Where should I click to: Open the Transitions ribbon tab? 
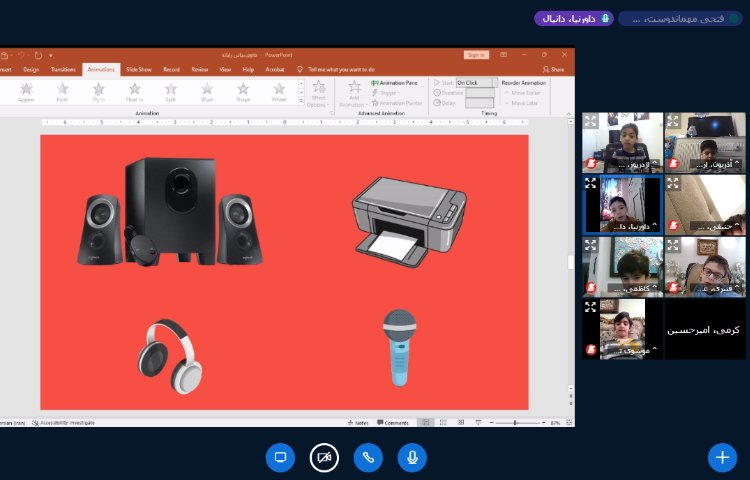coord(63,70)
